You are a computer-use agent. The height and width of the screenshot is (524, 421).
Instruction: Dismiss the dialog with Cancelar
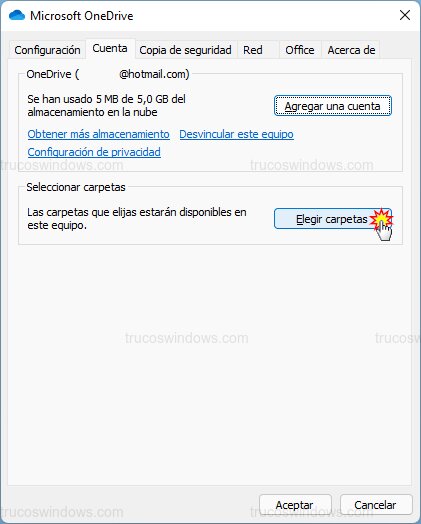point(376,505)
